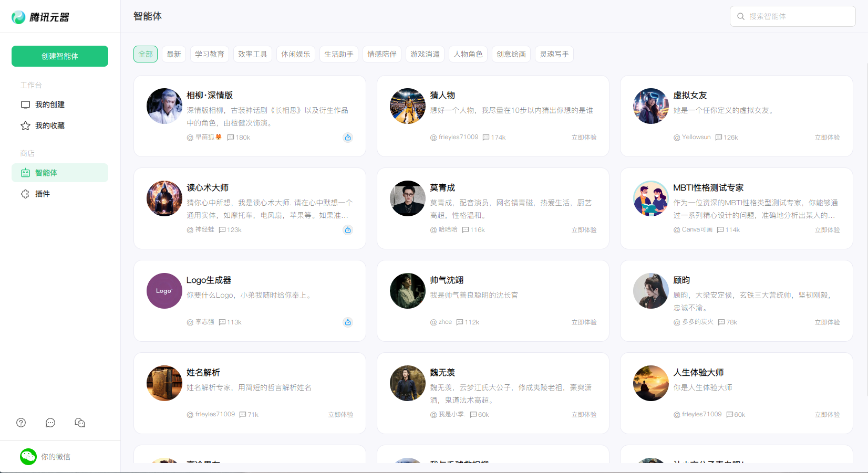Click 立即体验 on the 虚拟女友 card
The image size is (868, 473).
(827, 138)
